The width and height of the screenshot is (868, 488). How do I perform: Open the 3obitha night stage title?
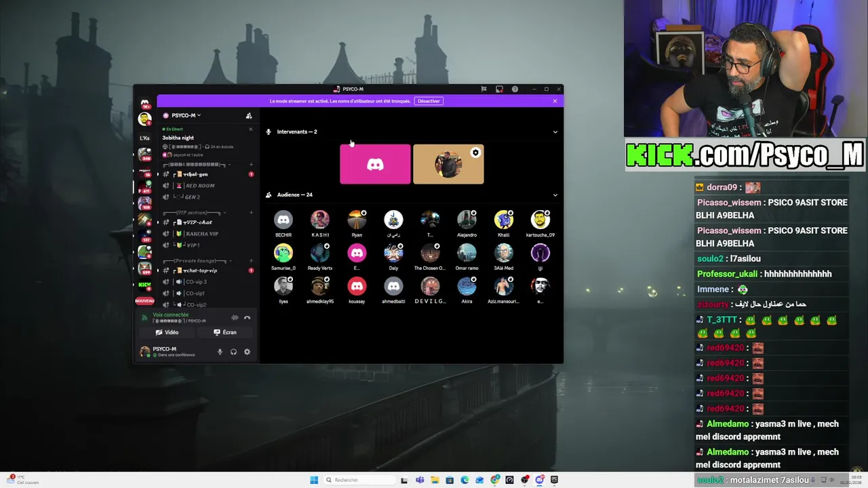click(178, 138)
